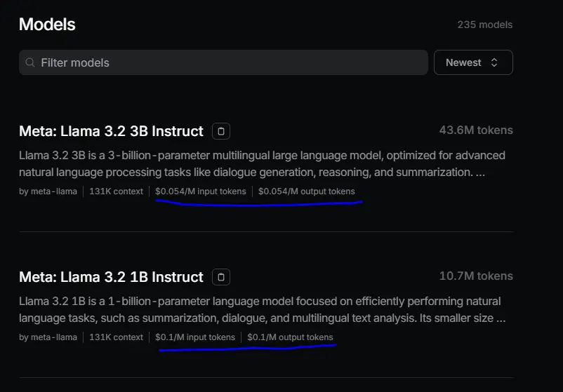The image size is (563, 392).
Task: Click the Llama 3.2 1B description text
Action: tap(262, 309)
